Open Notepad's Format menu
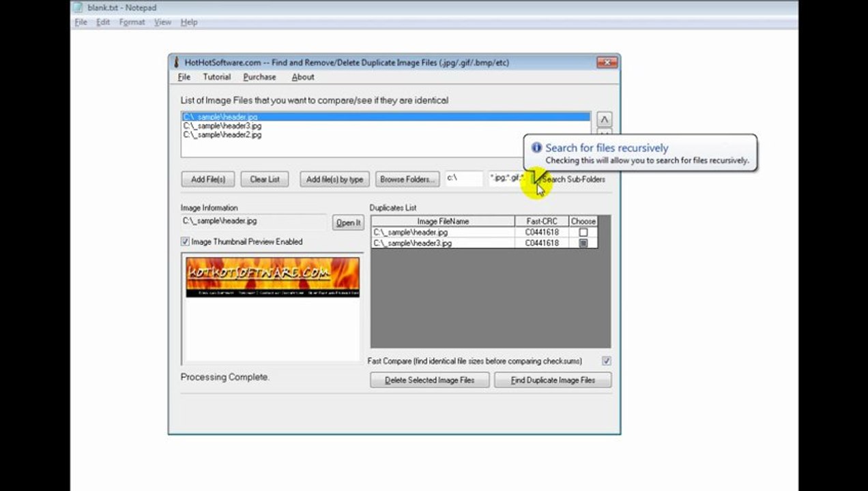868x491 pixels. 132,22
